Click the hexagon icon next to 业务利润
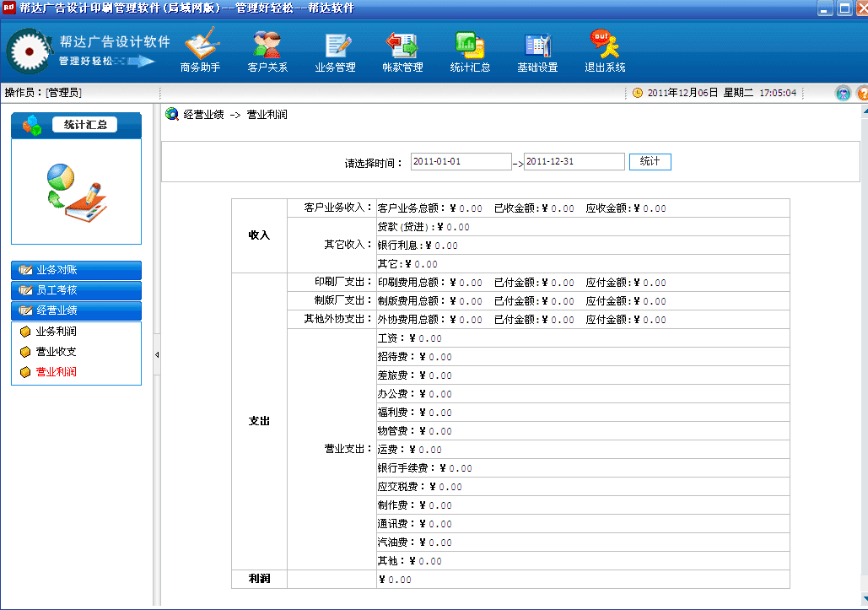Viewport: 868px width, 610px height. tap(25, 332)
